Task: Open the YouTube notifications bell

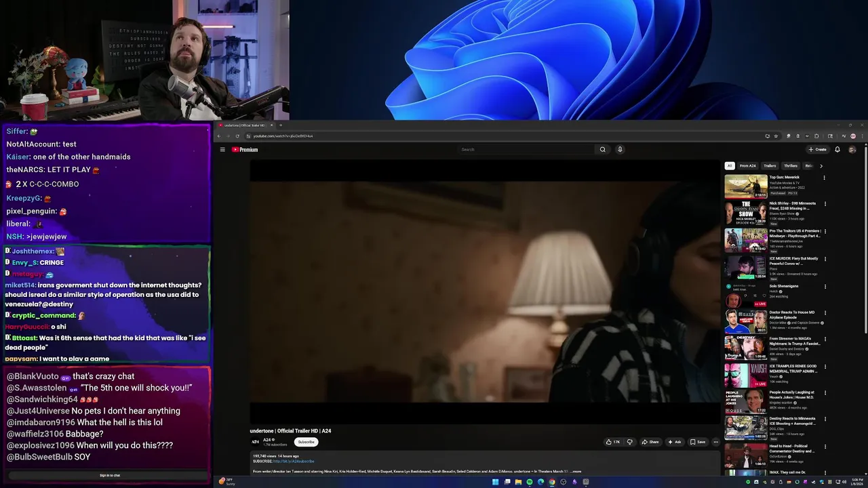Action: point(837,150)
